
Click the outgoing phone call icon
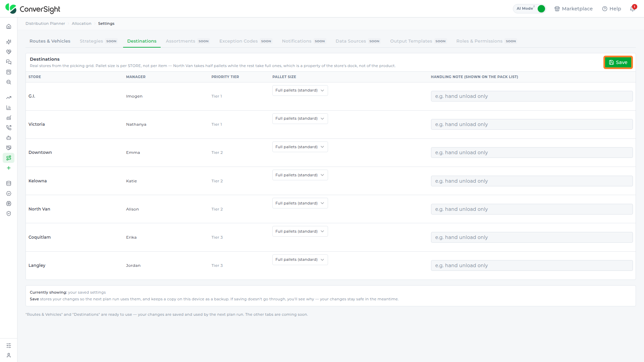tap(9, 128)
